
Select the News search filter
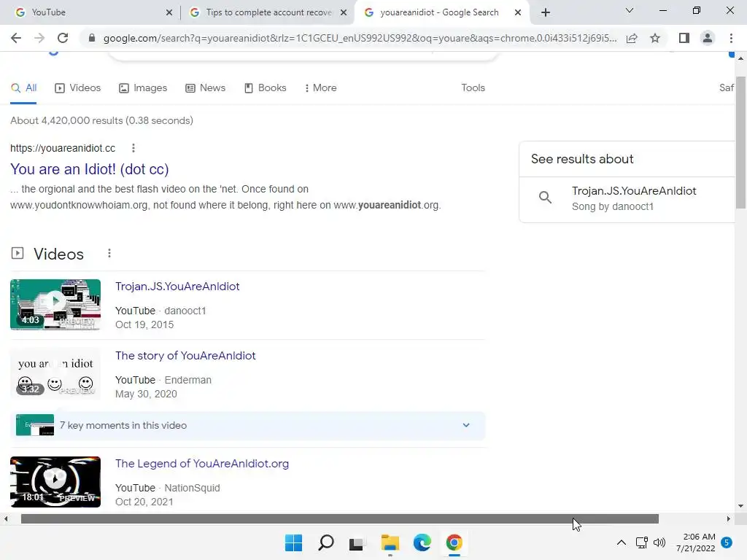tap(205, 88)
